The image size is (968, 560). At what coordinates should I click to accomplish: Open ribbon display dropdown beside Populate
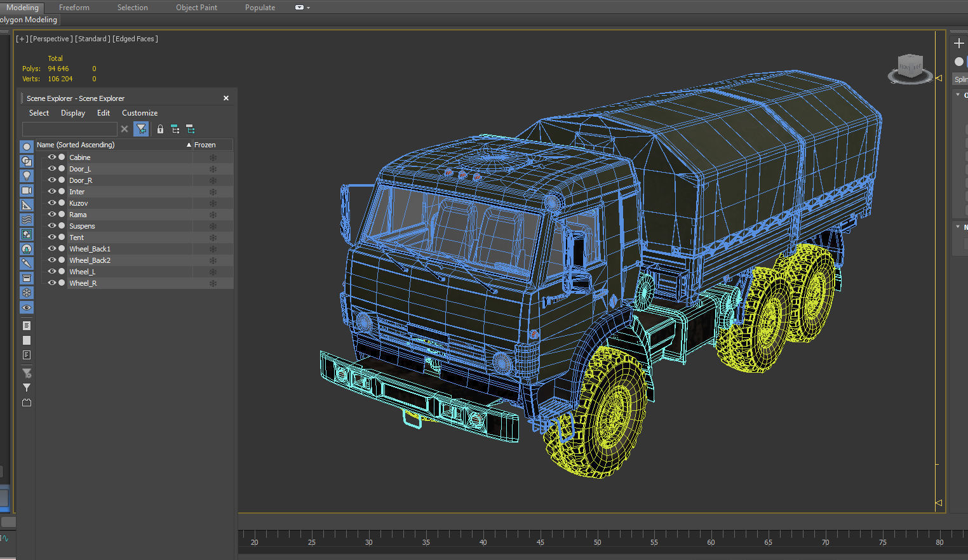tap(302, 8)
